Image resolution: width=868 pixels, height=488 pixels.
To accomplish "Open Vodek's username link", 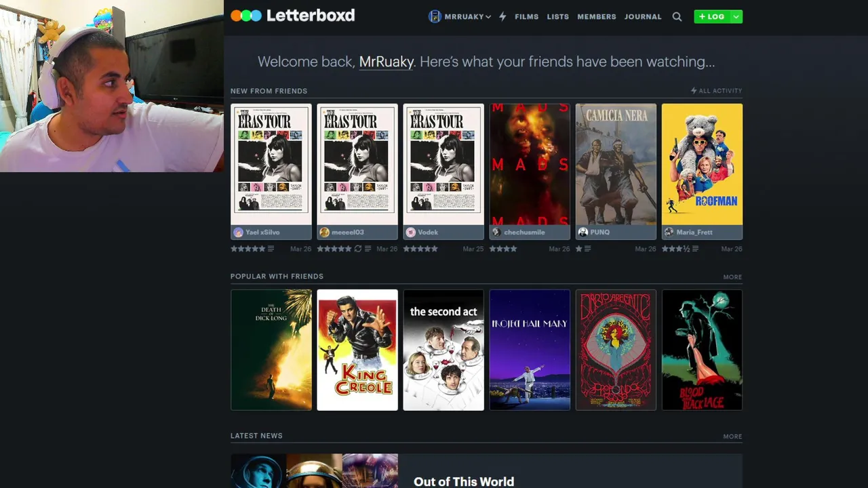I will pos(428,232).
